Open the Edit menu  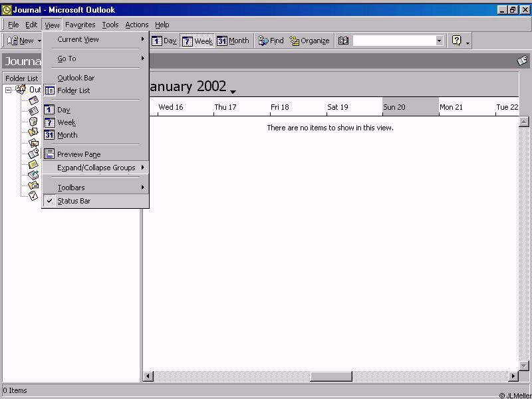click(x=31, y=25)
